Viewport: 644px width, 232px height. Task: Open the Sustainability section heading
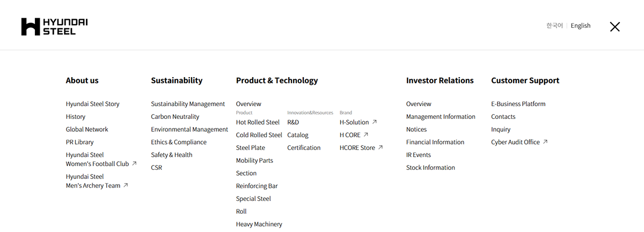(x=177, y=80)
